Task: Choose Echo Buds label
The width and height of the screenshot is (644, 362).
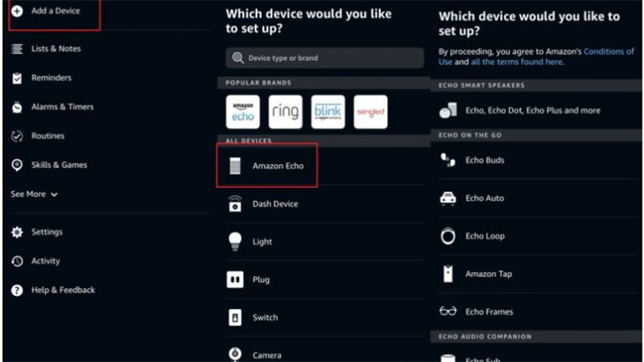Action: click(x=485, y=160)
